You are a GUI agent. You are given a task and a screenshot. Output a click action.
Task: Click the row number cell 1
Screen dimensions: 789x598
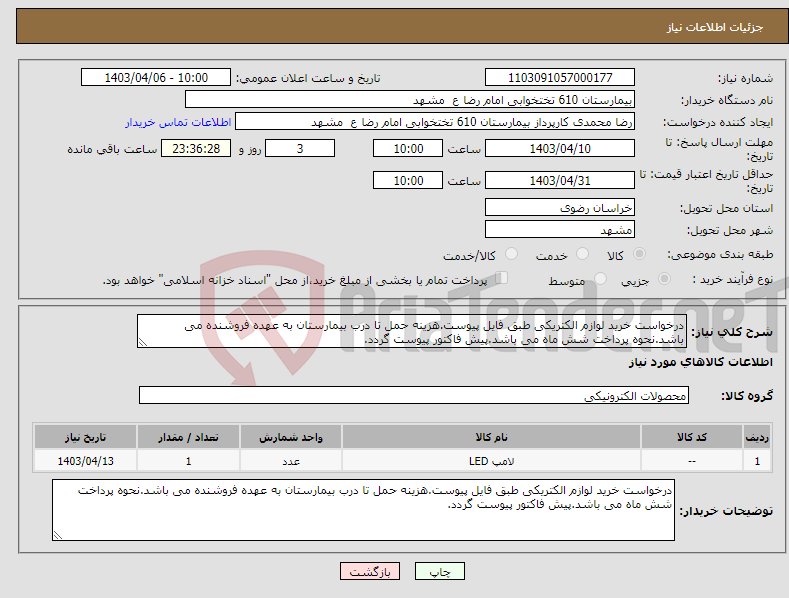pyautogui.click(x=757, y=461)
